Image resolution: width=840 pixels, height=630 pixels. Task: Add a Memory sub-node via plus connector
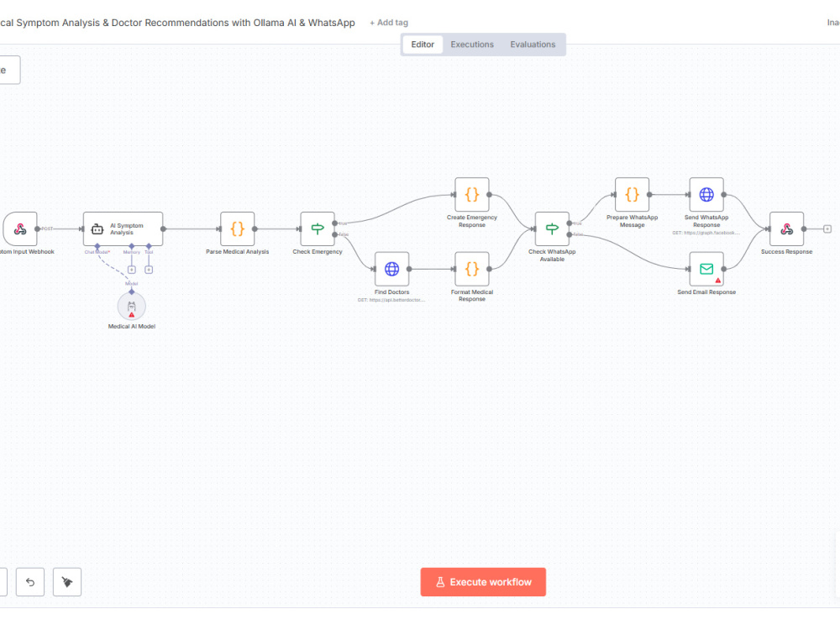click(132, 270)
